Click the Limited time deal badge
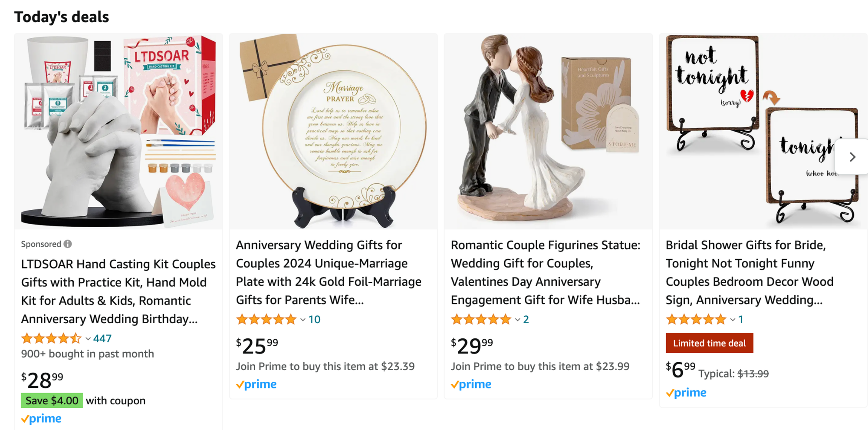 (x=710, y=343)
